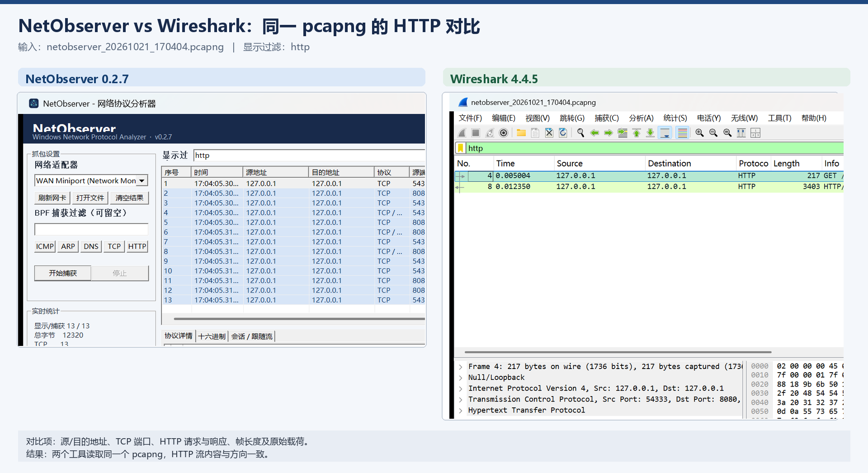
Task: Click Wireshark's save capture file icon
Action: 535,133
